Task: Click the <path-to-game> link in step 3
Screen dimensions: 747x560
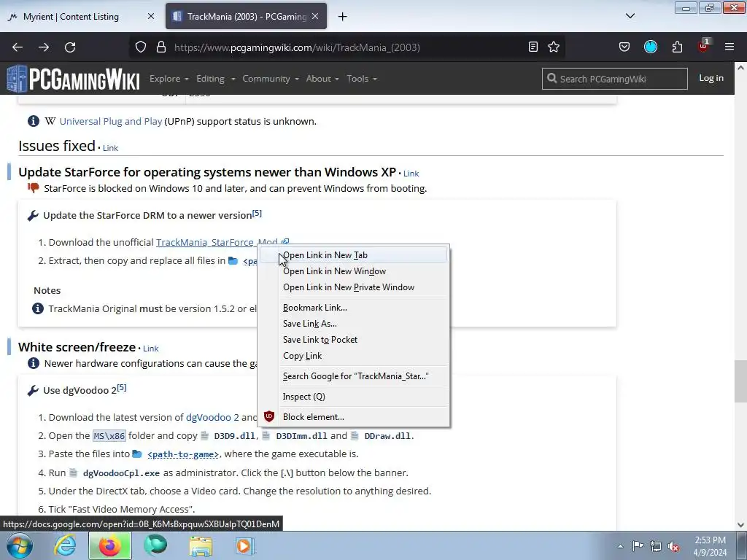Action: coord(183,454)
